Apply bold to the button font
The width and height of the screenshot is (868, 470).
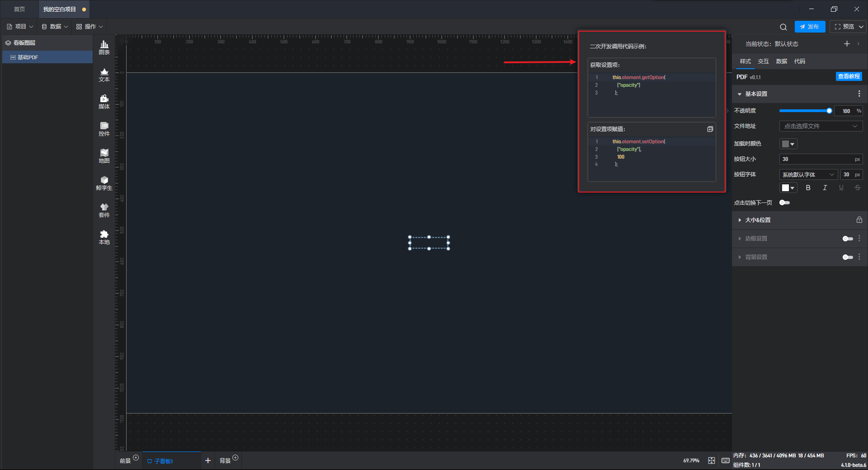click(x=808, y=188)
